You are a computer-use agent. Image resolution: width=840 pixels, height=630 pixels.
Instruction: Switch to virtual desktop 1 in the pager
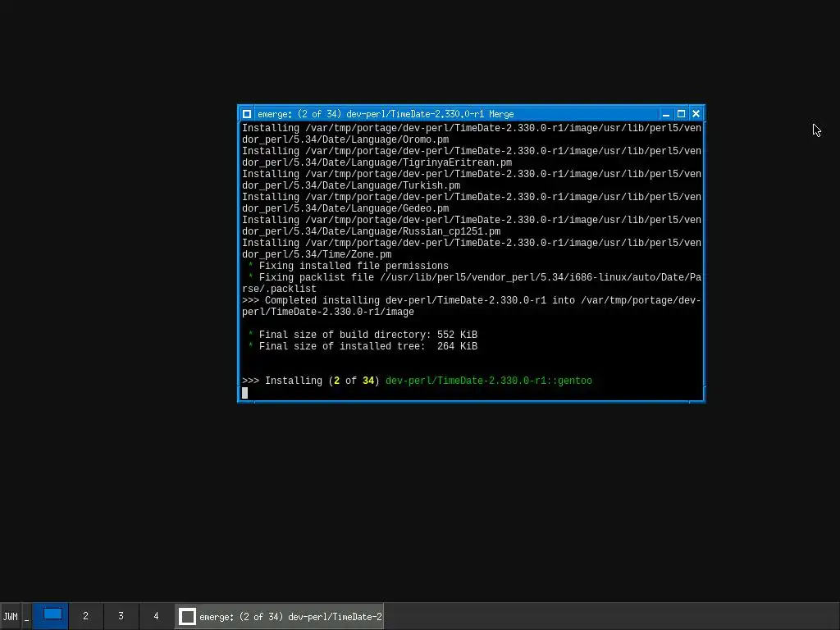[50, 616]
